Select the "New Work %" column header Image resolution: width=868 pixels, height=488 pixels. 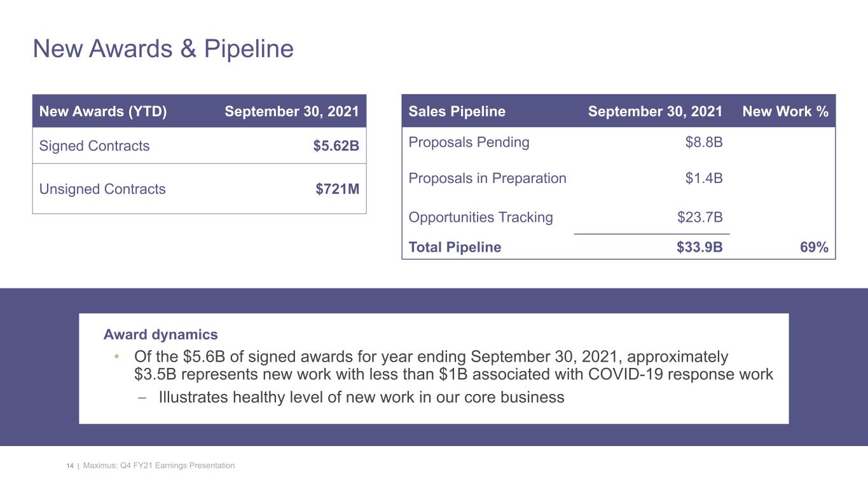[x=785, y=112]
